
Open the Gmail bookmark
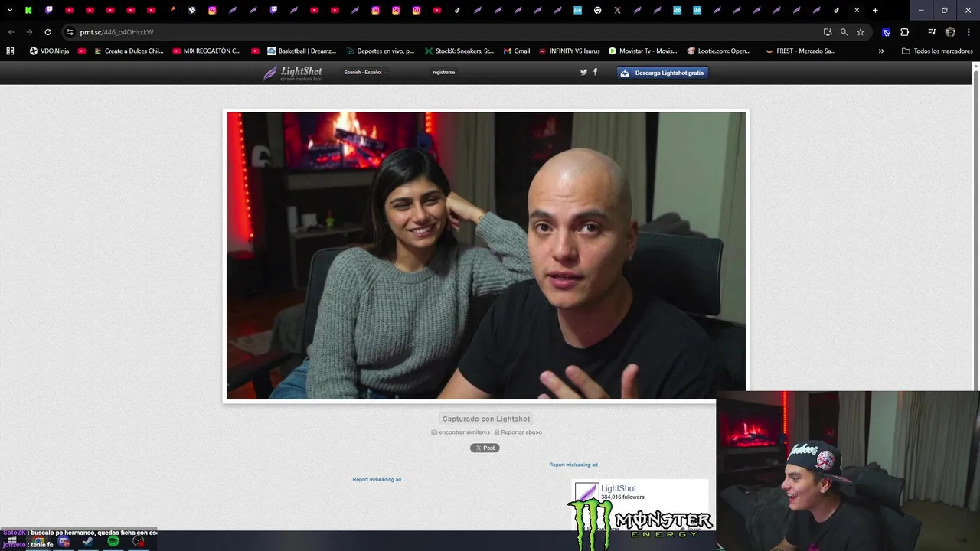(x=517, y=51)
